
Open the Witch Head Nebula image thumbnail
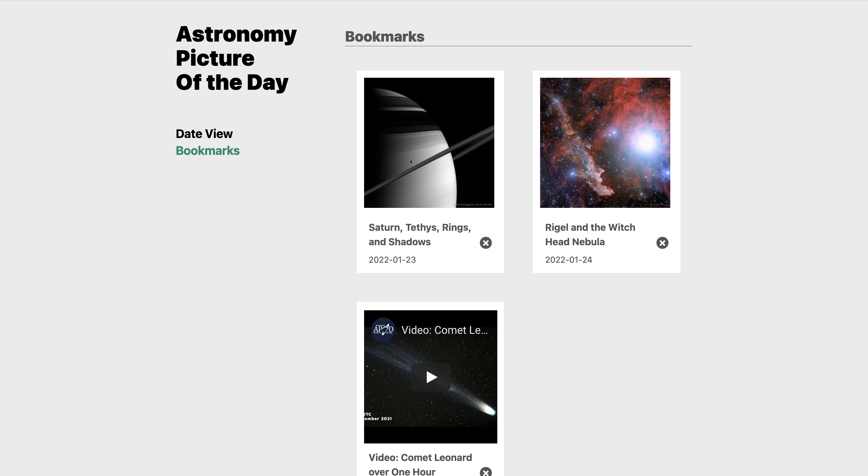pos(605,142)
